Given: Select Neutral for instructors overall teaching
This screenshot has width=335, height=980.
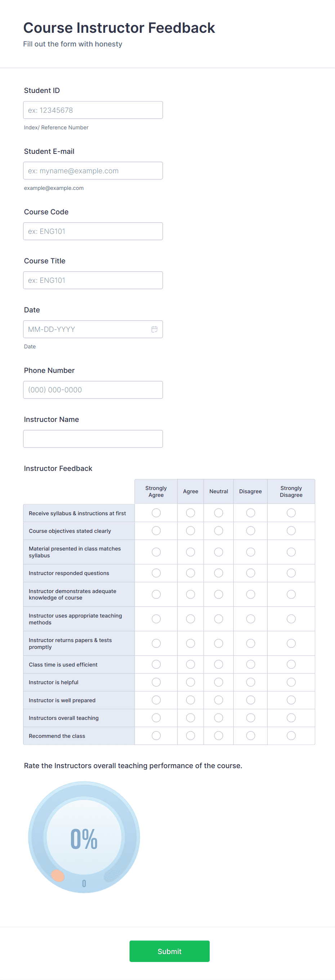Looking at the screenshot, I should click(x=219, y=718).
